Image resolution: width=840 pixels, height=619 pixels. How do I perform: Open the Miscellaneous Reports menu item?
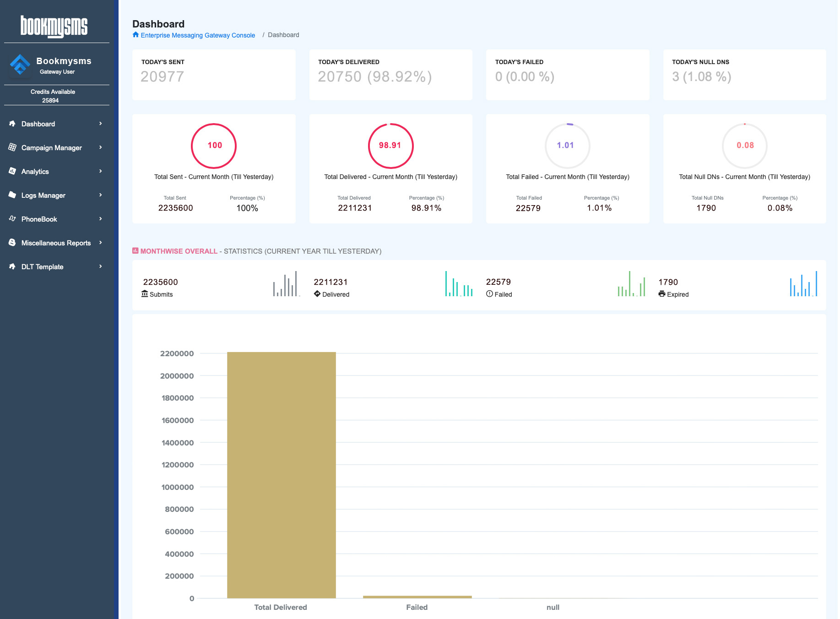(x=57, y=243)
